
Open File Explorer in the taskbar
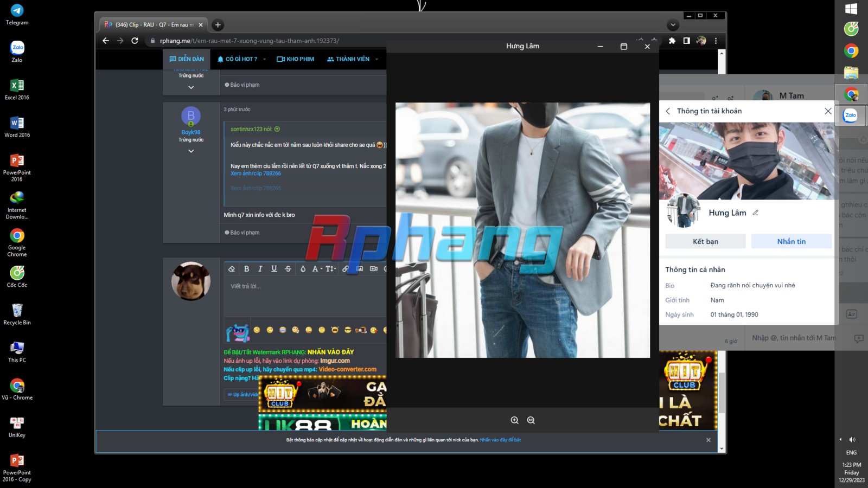851,72
